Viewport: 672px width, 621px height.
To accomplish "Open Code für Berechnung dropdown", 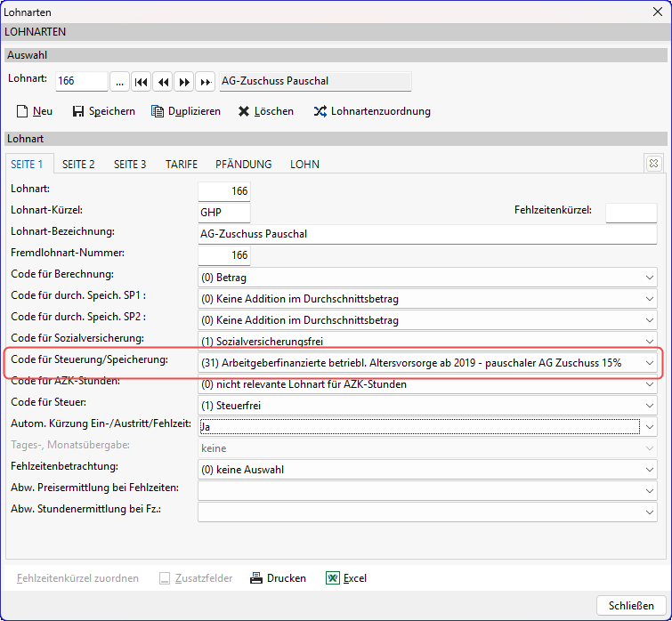I will (x=427, y=277).
